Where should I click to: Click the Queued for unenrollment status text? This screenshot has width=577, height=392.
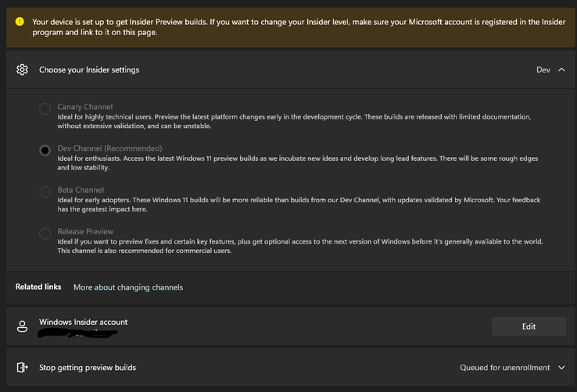click(505, 368)
